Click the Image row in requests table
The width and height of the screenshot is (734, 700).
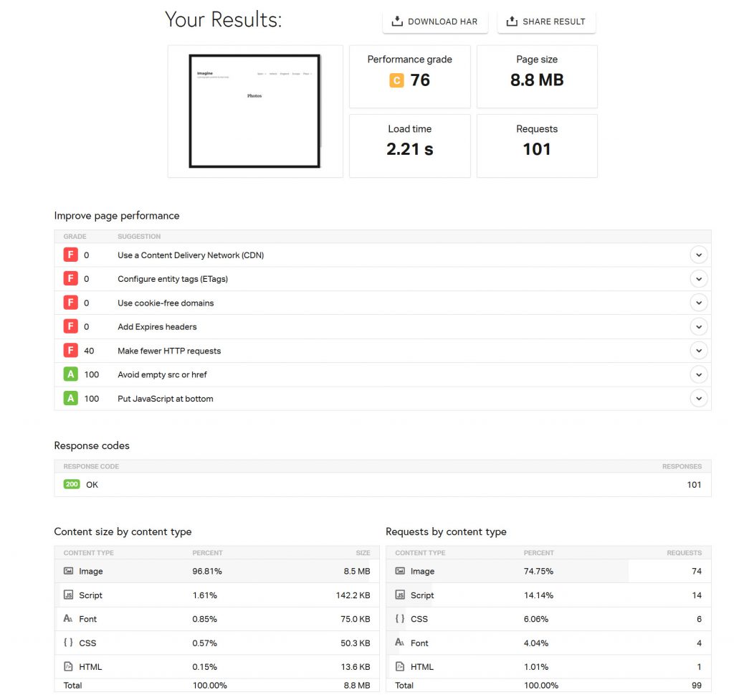point(545,571)
